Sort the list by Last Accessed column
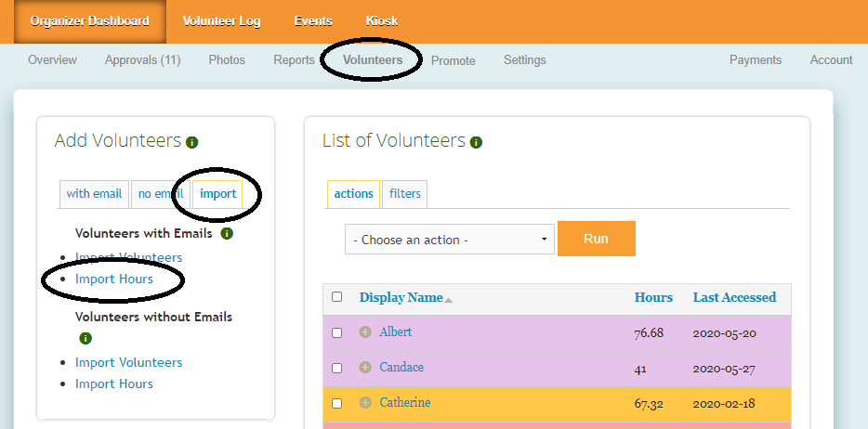 pos(734,297)
